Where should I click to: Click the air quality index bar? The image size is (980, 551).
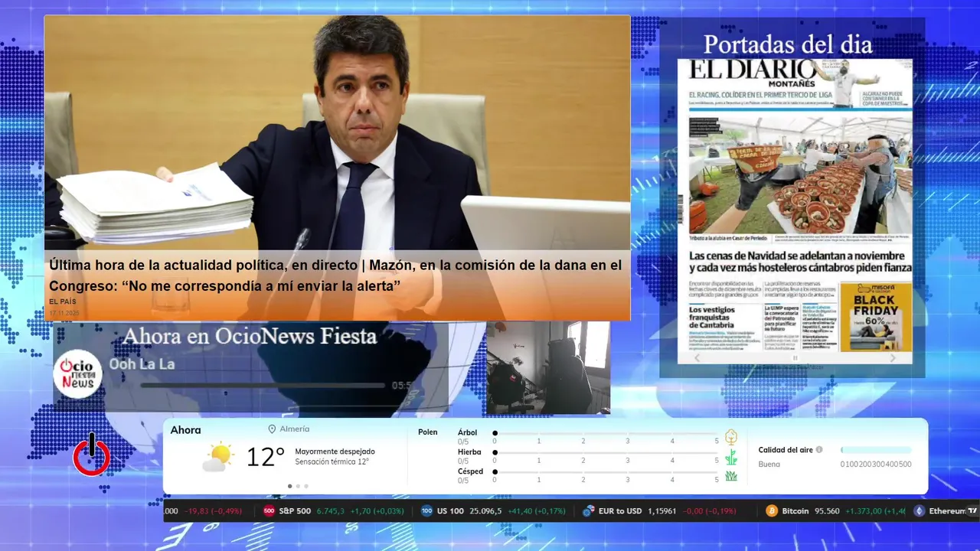click(x=876, y=450)
